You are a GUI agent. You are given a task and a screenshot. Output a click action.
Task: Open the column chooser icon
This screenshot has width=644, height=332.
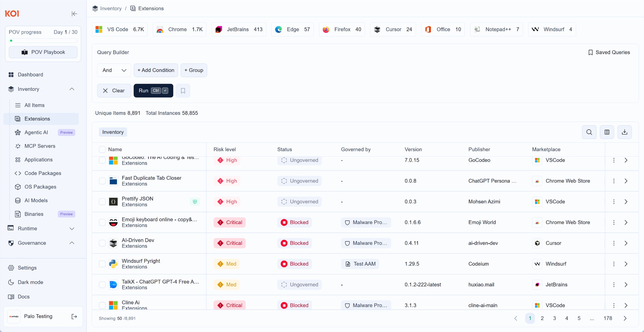pos(607,132)
